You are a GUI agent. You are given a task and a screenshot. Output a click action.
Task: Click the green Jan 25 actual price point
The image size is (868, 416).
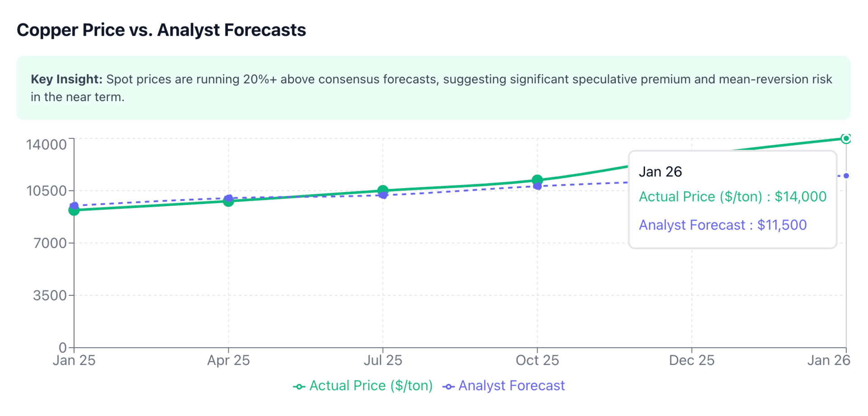pos(74,210)
